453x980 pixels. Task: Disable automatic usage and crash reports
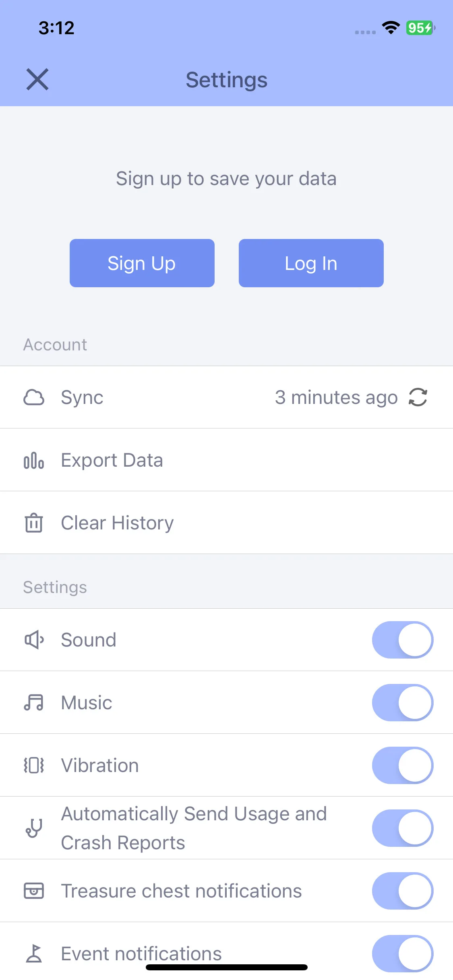pos(403,828)
